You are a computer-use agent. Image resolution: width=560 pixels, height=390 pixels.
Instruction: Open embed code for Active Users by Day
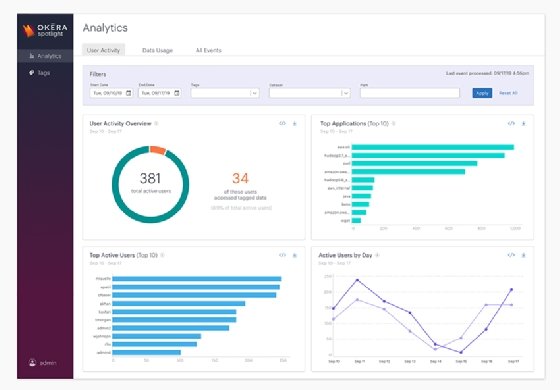click(511, 255)
